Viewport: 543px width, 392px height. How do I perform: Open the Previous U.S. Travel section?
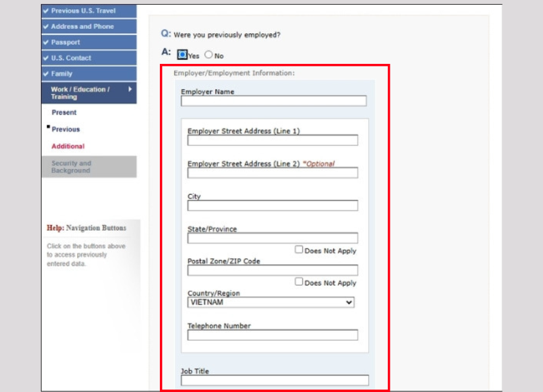89,11
